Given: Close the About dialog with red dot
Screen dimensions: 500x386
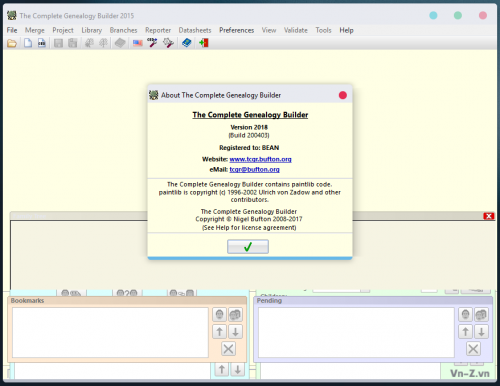Looking at the screenshot, I should tap(343, 95).
